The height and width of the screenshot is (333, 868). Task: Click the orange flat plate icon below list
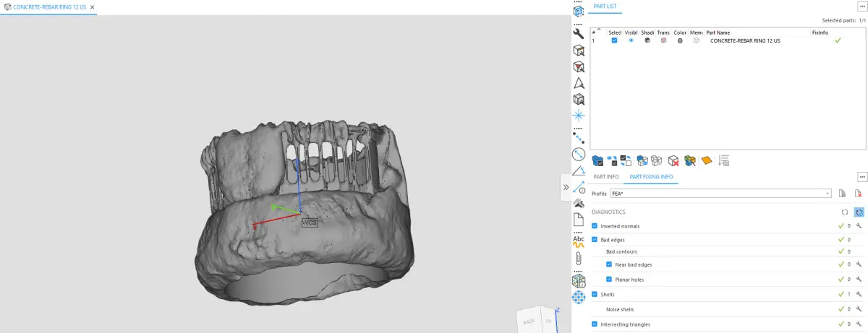coord(706,160)
